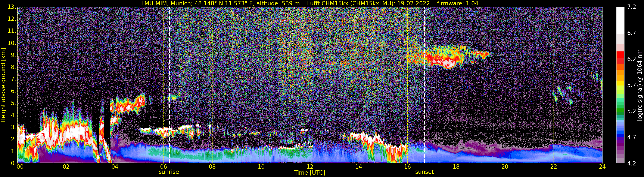Click the '5.' height tick label
The image size is (644, 177).
click(x=13, y=103)
